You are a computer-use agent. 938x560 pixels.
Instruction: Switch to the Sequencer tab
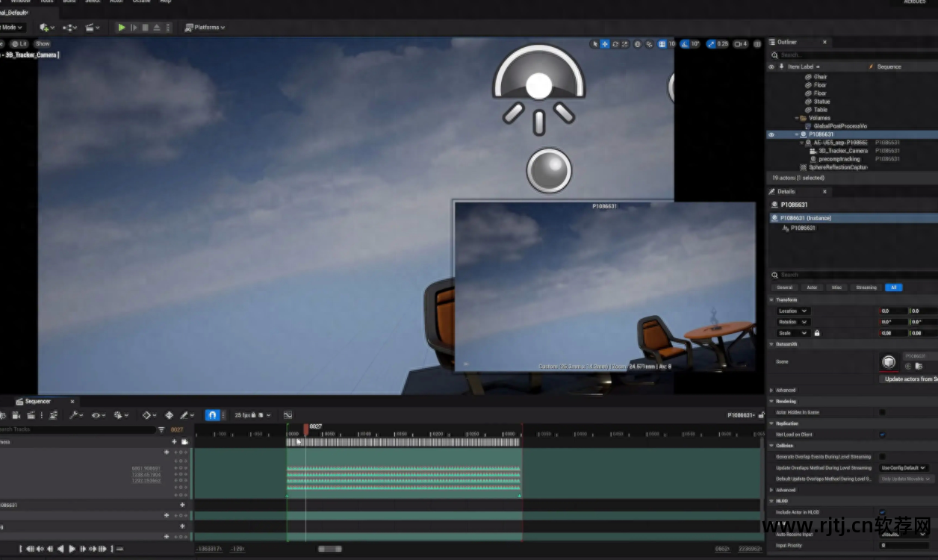pos(37,402)
